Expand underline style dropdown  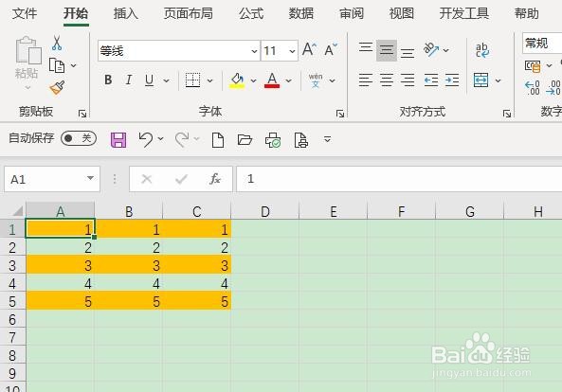(x=166, y=80)
